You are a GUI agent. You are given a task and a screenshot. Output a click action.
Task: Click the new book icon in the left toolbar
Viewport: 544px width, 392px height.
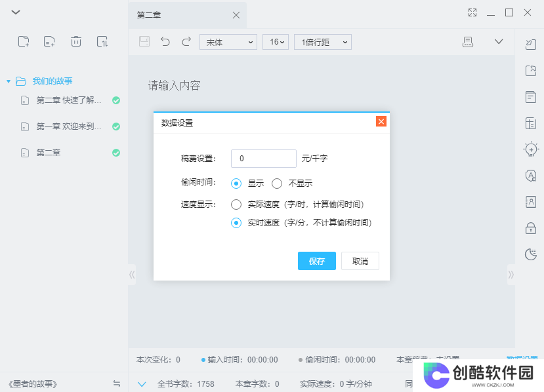[x=24, y=41]
